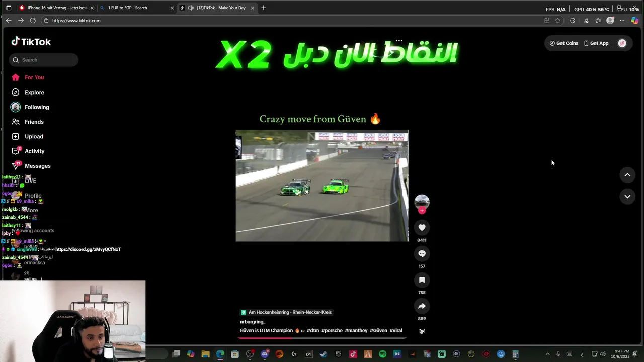Open Edge Settings and more menu
644x362 pixels.
[622, 21]
